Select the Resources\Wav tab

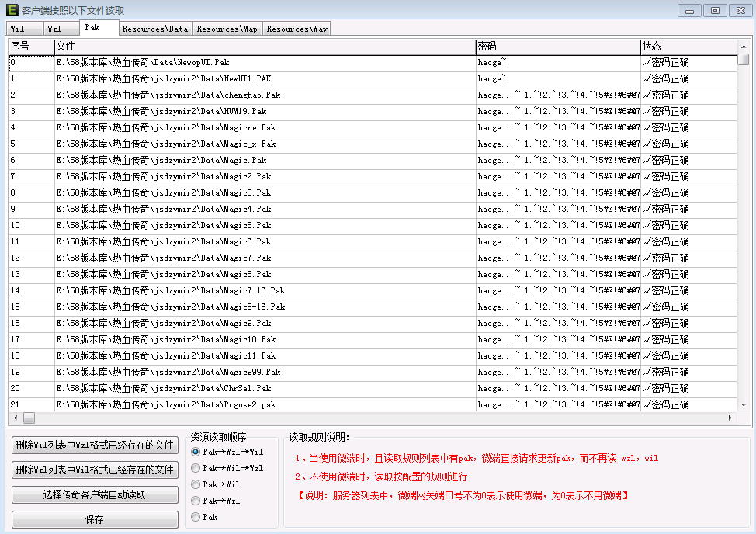pos(297,29)
